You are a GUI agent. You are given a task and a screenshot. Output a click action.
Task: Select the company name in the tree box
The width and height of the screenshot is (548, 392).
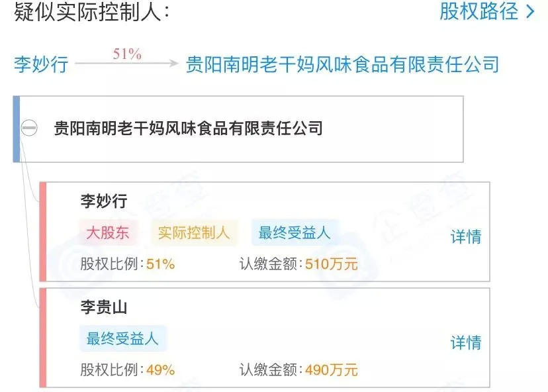pyautogui.click(x=188, y=128)
